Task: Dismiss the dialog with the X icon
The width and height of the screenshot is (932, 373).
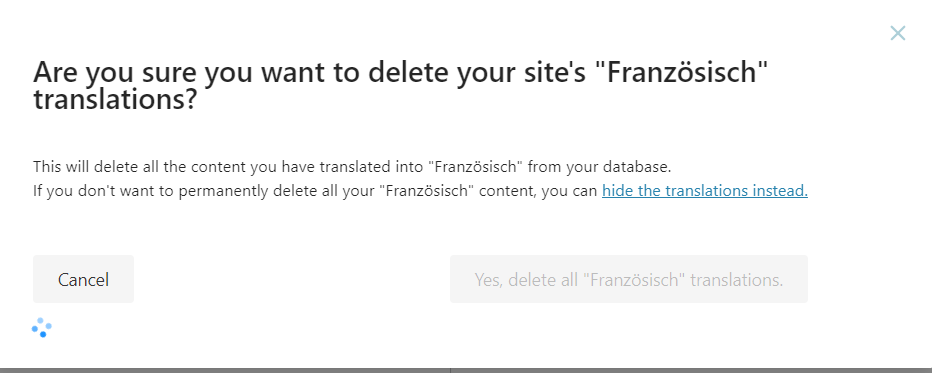Action: coord(898,33)
